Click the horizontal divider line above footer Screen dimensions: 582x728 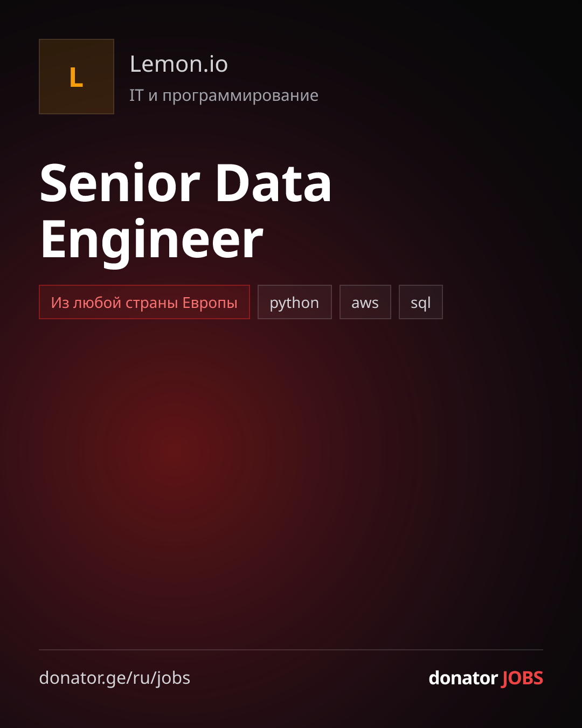point(291,650)
